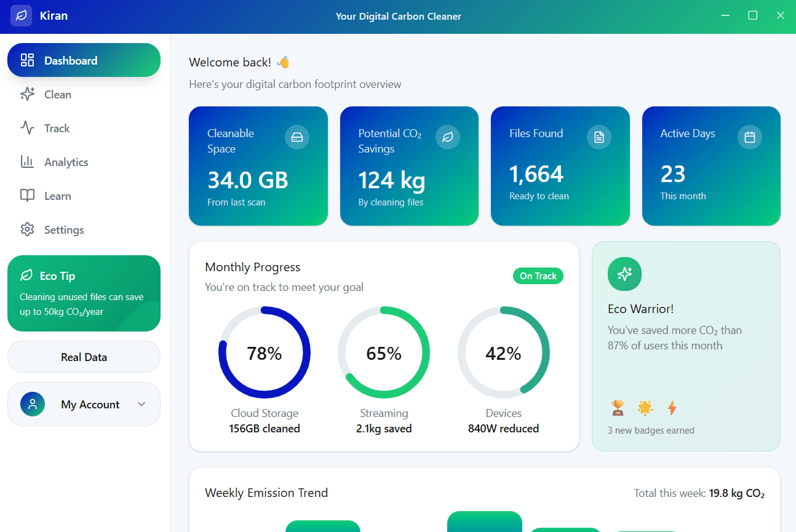Click the Cloud Storage 78% progress ring

pos(265,352)
